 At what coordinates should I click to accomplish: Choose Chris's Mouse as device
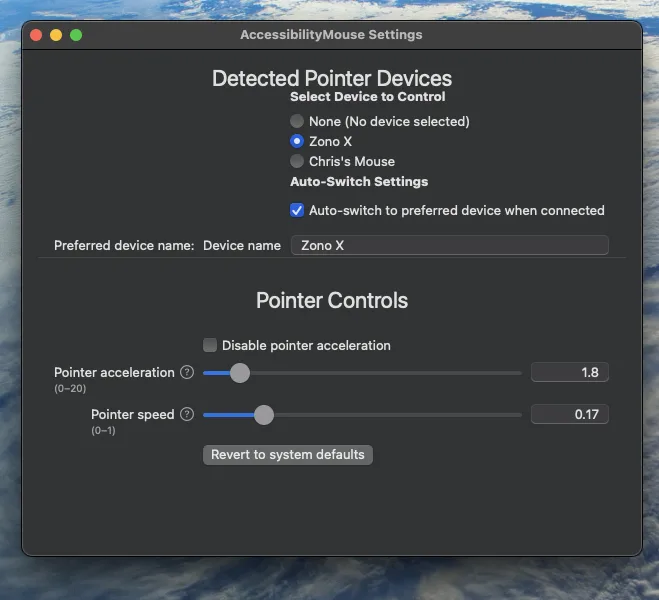(297, 161)
